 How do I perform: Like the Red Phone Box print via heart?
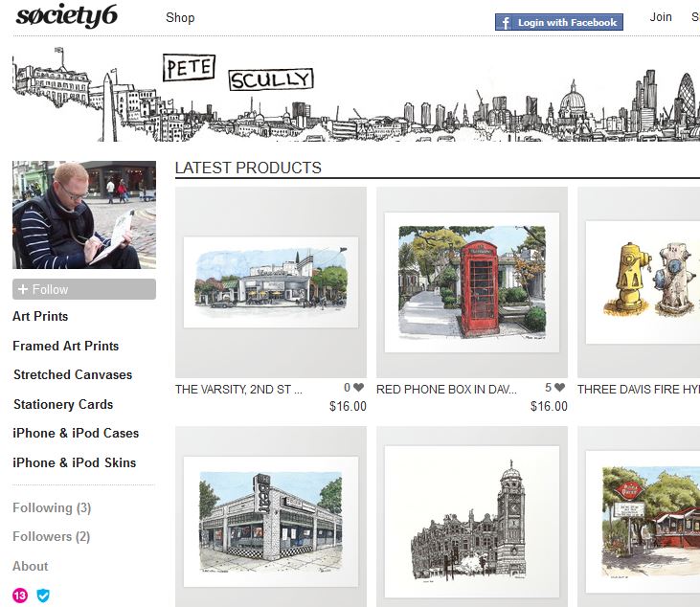(x=559, y=389)
